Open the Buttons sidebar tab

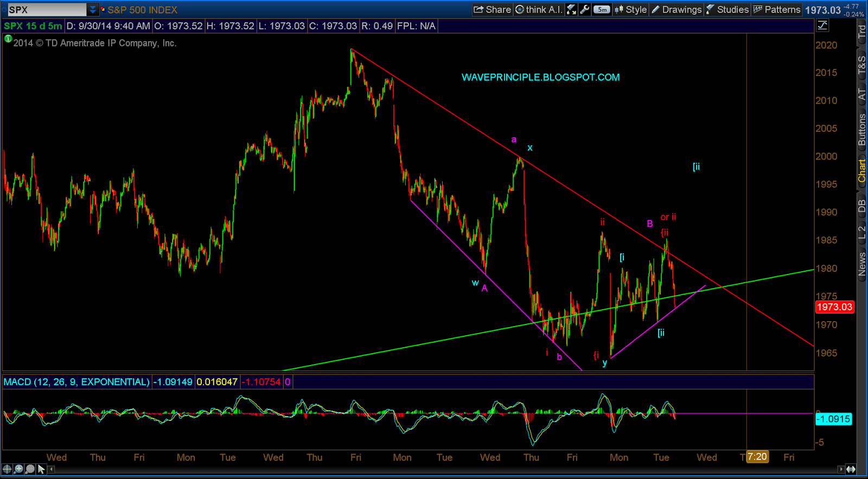(861, 130)
